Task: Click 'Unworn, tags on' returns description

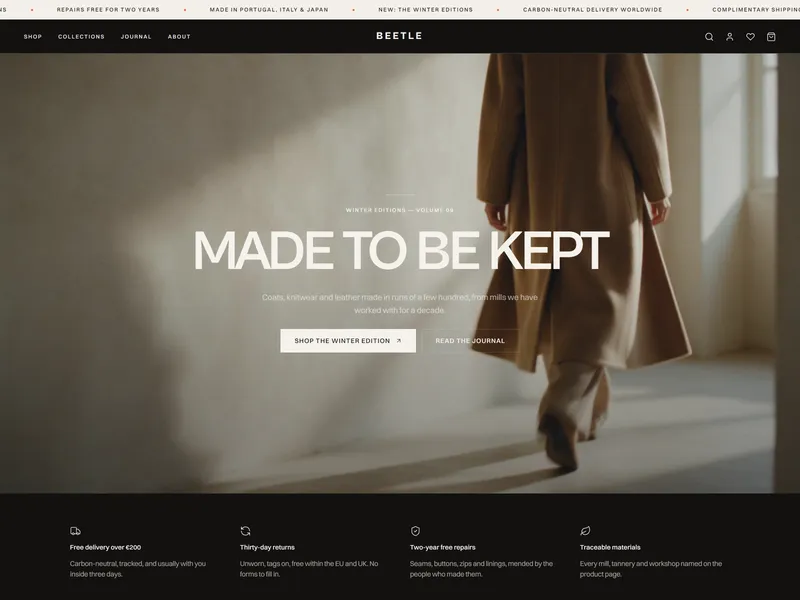Action: coord(309,569)
